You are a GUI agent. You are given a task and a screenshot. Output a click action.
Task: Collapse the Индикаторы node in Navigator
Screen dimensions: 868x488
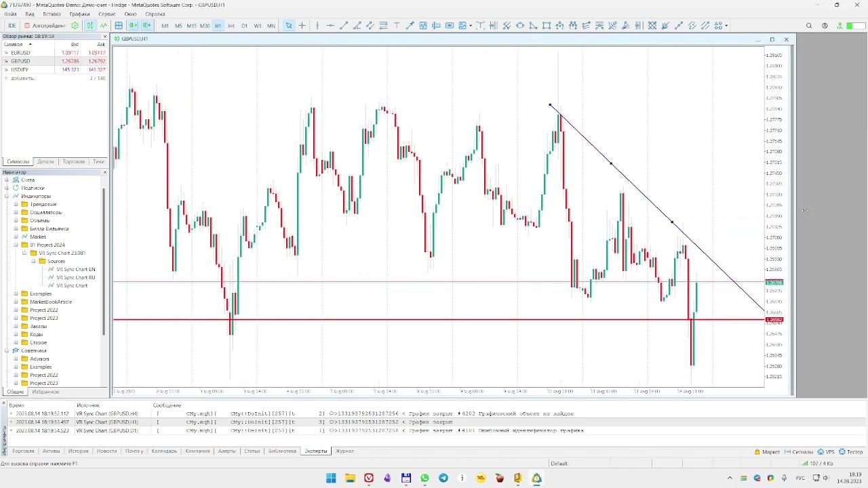(7, 197)
